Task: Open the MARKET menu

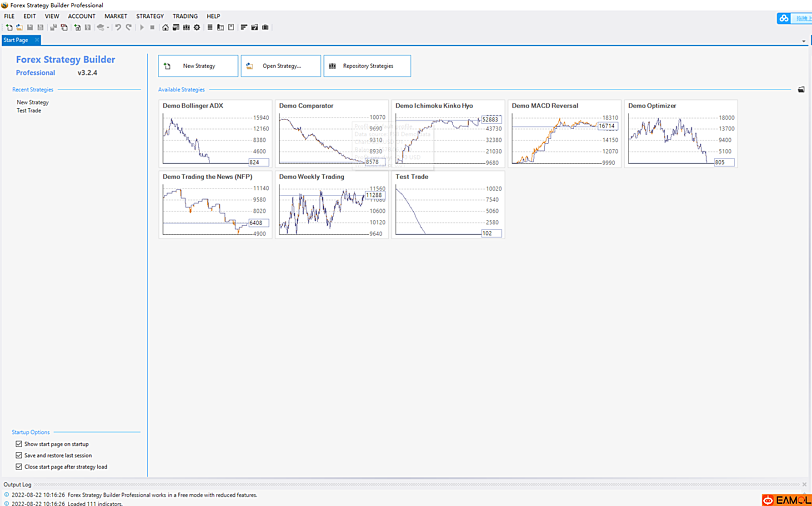Action: click(116, 16)
